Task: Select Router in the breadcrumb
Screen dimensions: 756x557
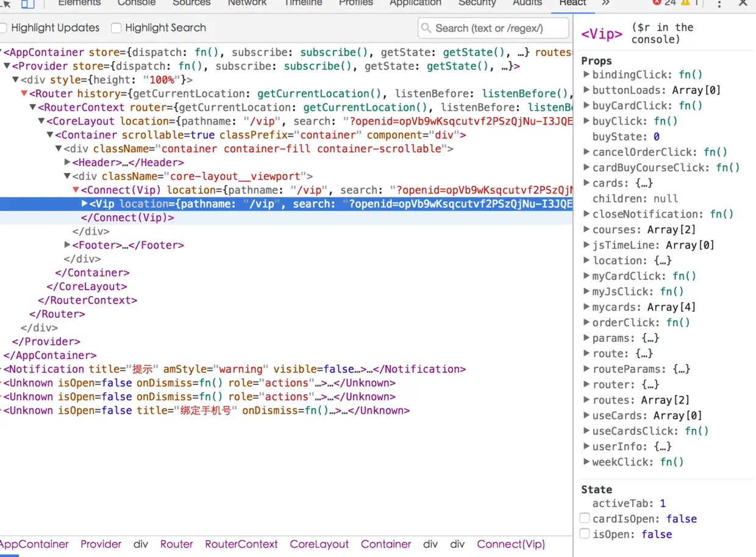Action: [x=177, y=544]
